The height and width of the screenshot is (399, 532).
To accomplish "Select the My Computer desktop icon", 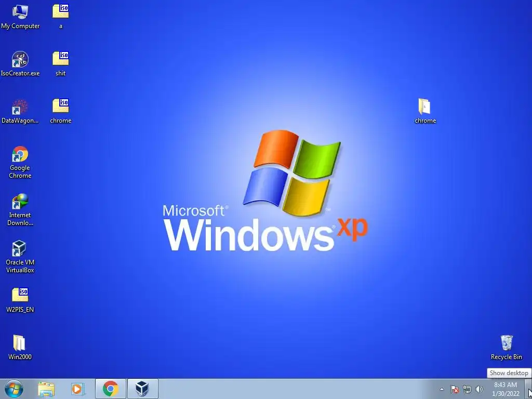I will [20, 17].
